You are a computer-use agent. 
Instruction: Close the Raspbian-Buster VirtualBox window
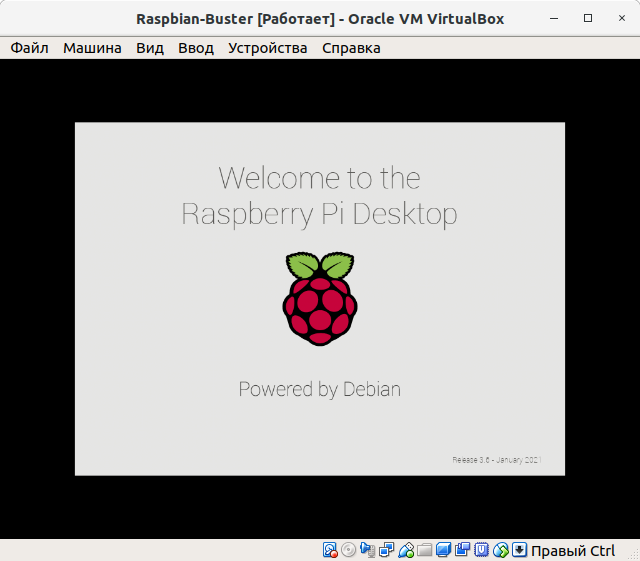[622, 18]
